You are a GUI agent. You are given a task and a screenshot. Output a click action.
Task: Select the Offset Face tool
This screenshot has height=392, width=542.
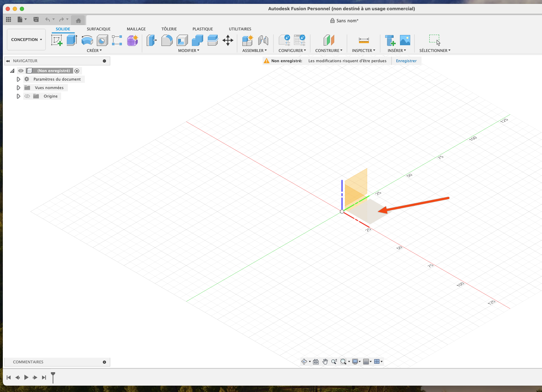coord(213,40)
